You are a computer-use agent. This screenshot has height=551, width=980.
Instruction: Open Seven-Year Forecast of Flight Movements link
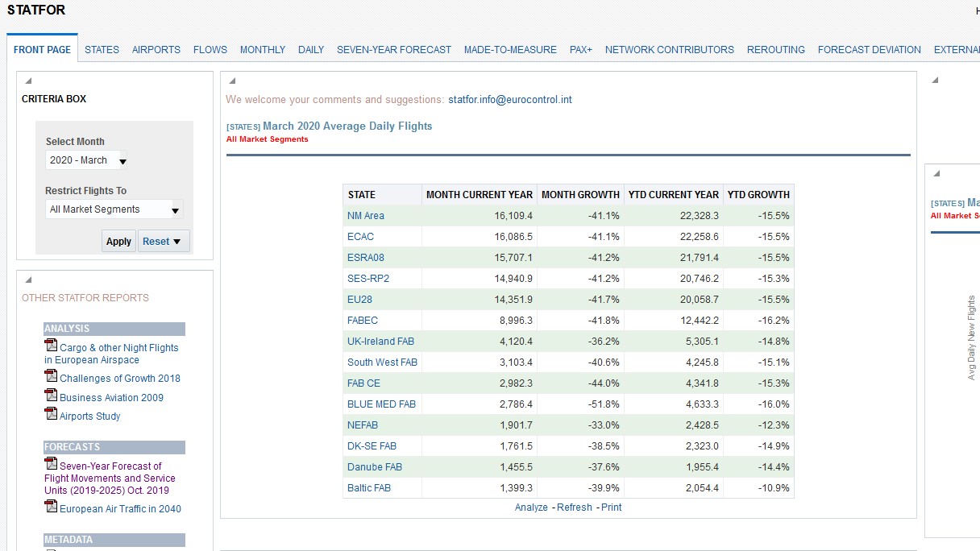110,478
